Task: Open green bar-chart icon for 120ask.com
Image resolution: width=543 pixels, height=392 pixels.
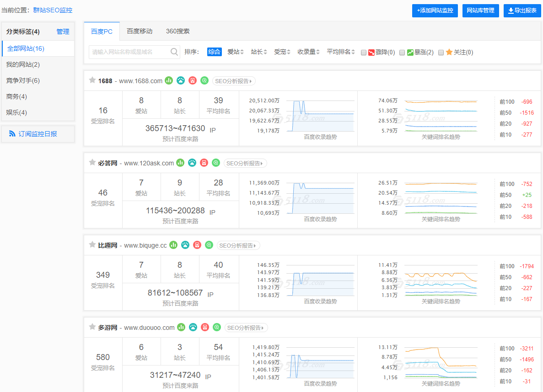Action: click(x=180, y=162)
